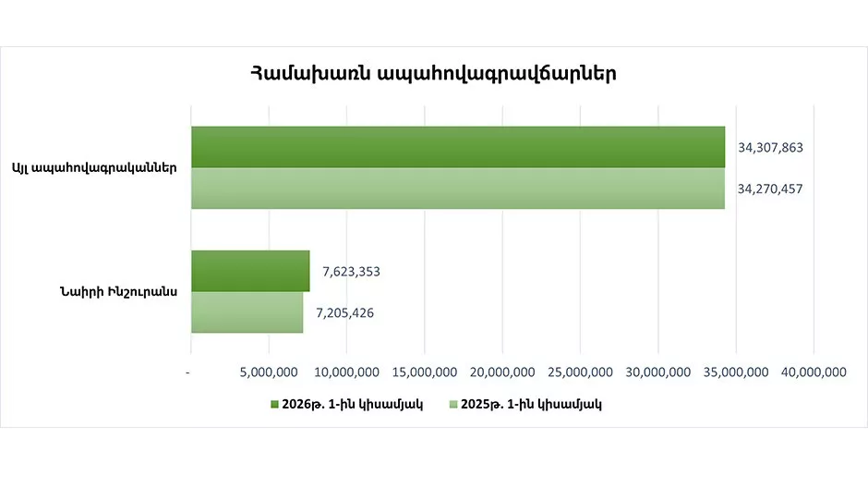868x488 pixels.
Task: Click the chart title Համախառն ապահովագրավճարներ
Action: pos(433,74)
